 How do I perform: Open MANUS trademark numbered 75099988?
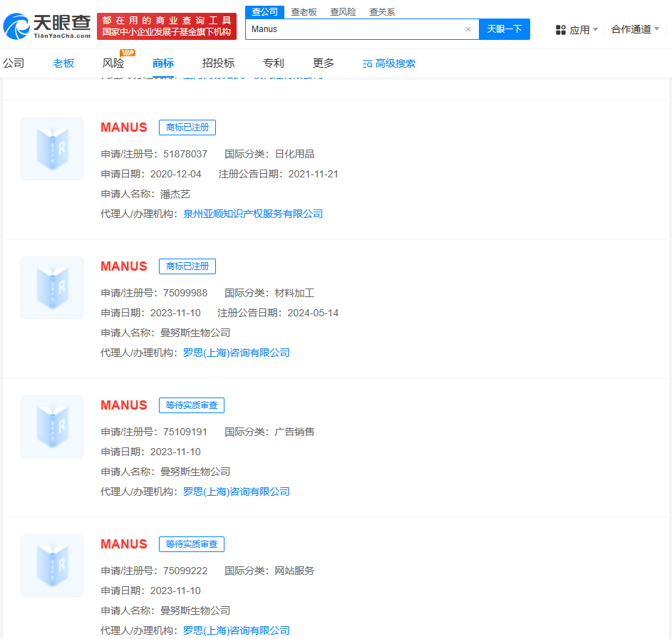[x=124, y=266]
